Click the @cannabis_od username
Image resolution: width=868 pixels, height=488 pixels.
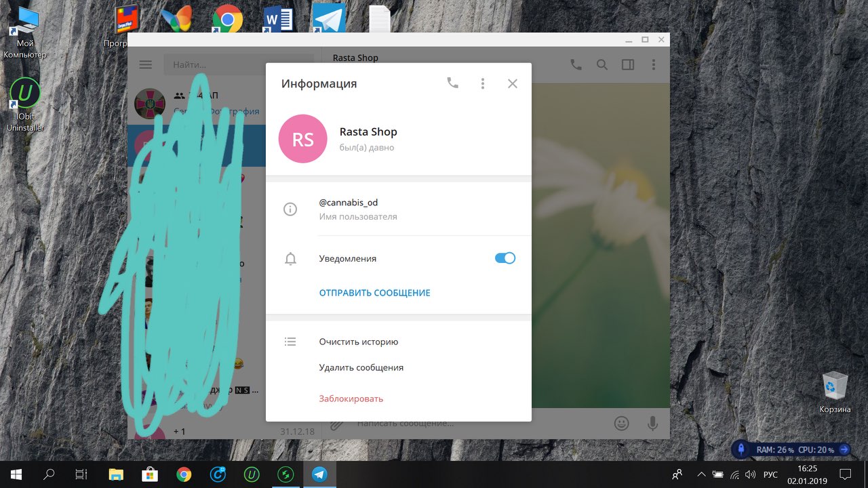(x=348, y=203)
